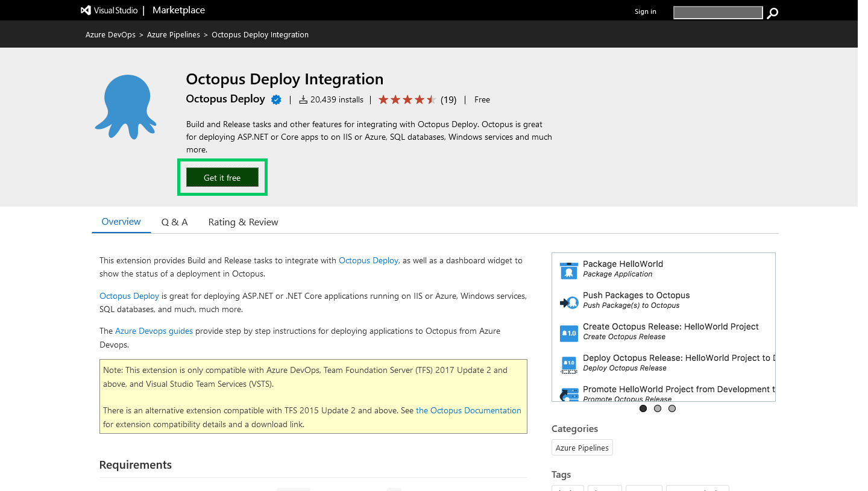Viewport: 868px width, 491px height.
Task: Click the Package HelloWorld text
Action: pos(623,264)
